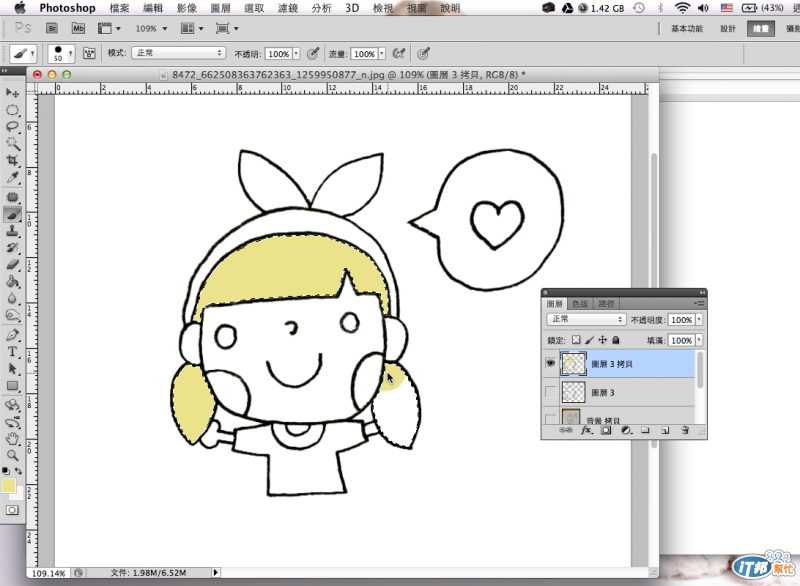Toggle lock transparent pixels in Layers panel
The height and width of the screenshot is (586, 800).
[x=575, y=341]
